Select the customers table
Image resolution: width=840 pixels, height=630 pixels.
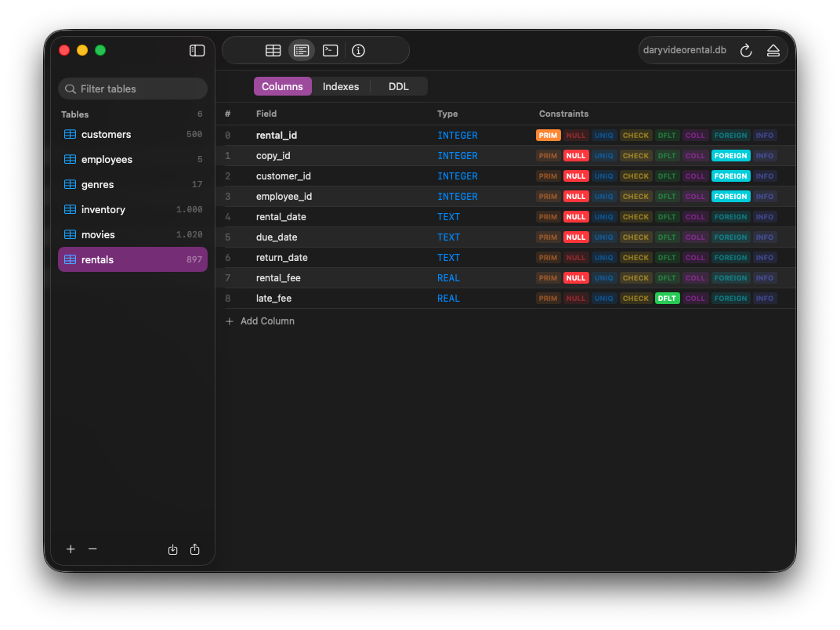tap(133, 135)
